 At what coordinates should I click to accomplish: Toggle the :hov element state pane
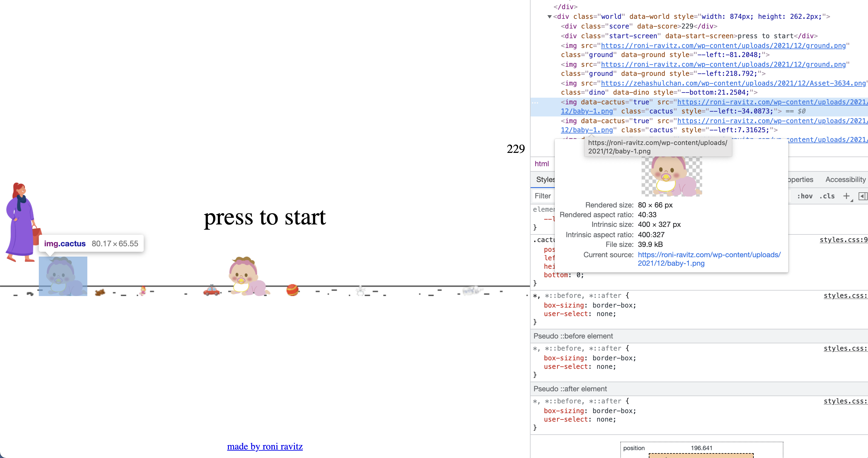(x=805, y=196)
